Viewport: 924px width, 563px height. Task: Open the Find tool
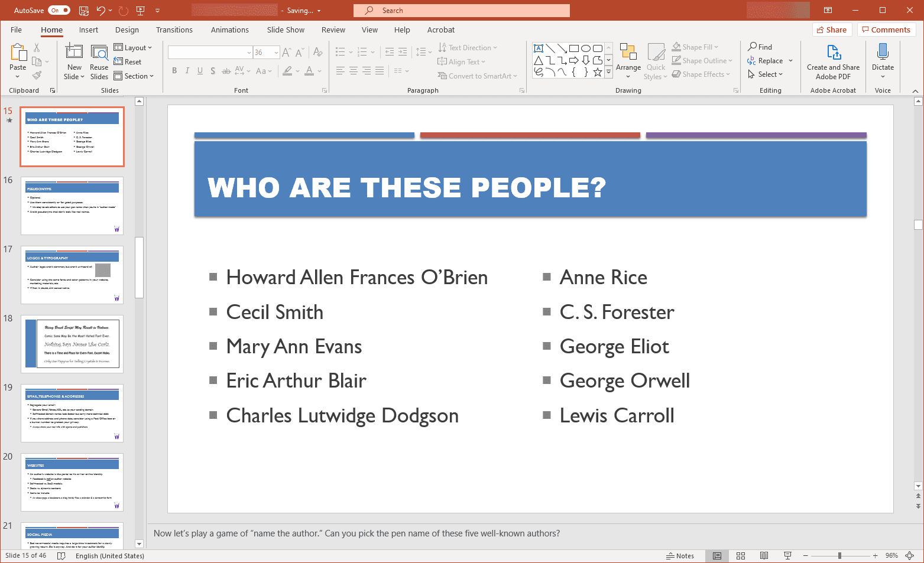point(760,47)
